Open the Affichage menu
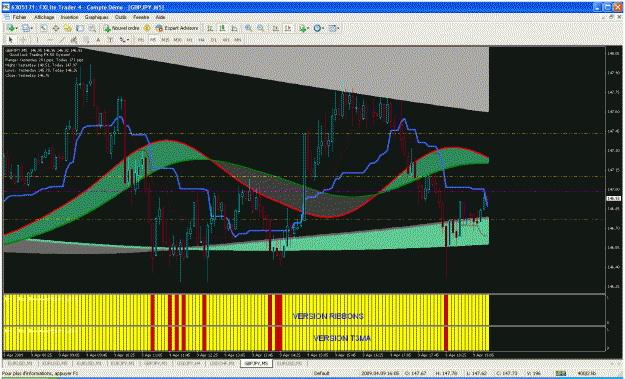The image size is (625, 379). 44,18
